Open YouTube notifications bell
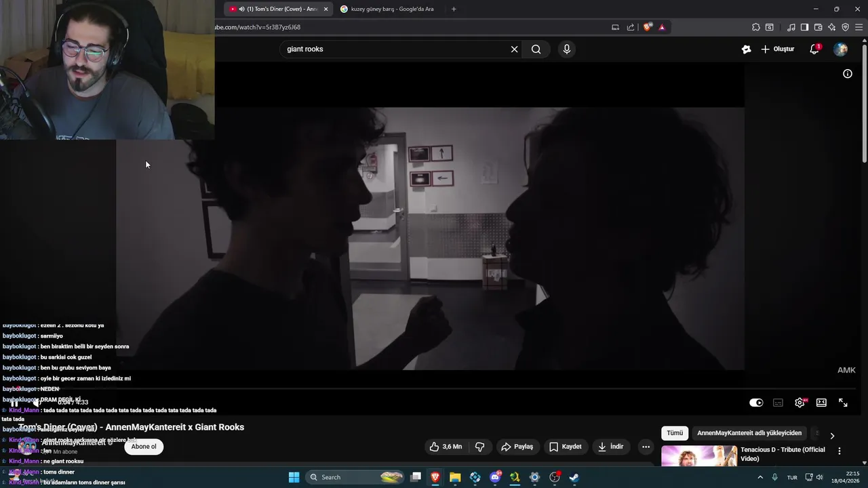This screenshot has height=488, width=868. [x=814, y=49]
